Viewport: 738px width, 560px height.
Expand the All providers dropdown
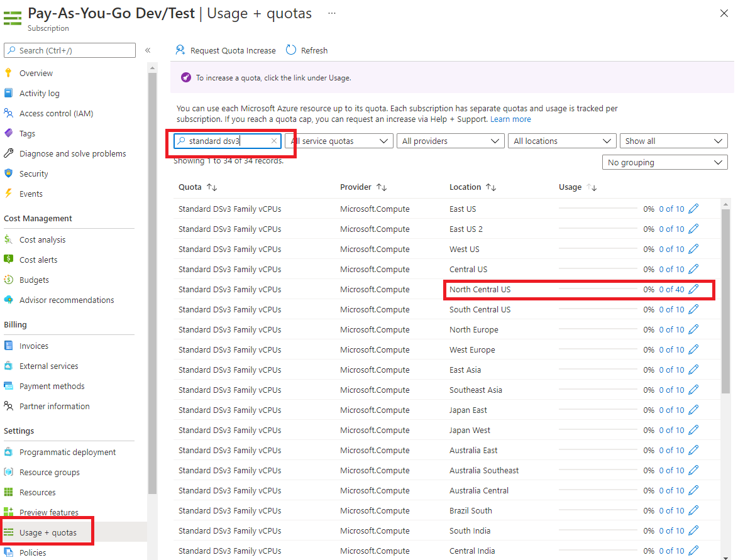pyautogui.click(x=450, y=141)
